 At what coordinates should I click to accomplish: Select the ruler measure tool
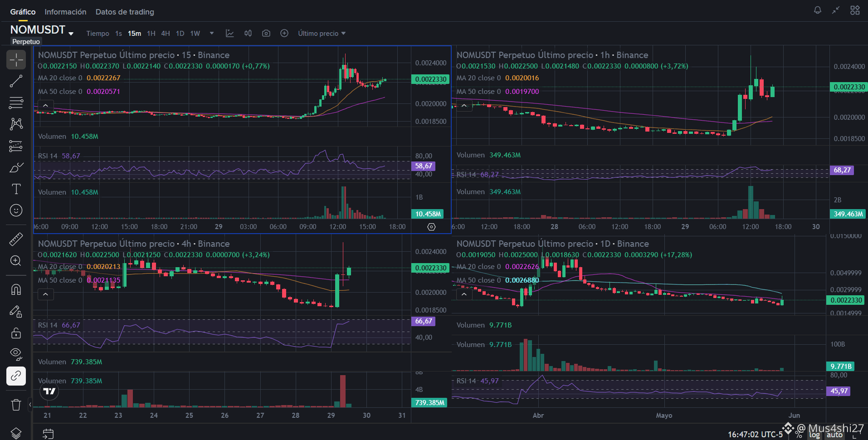(x=16, y=239)
